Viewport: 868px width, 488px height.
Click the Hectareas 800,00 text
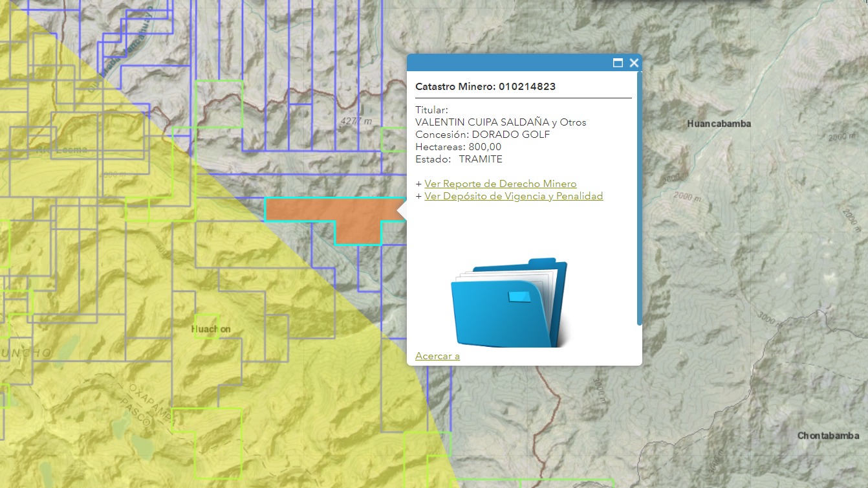click(x=458, y=147)
